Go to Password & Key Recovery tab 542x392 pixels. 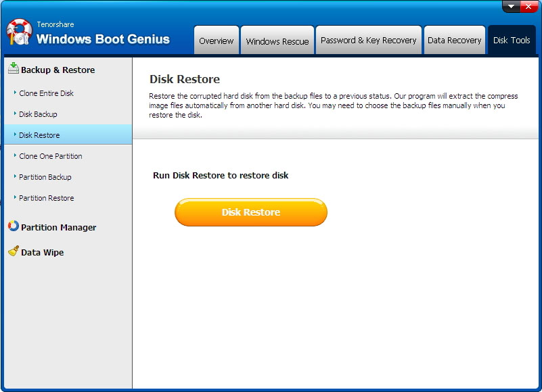click(x=368, y=41)
